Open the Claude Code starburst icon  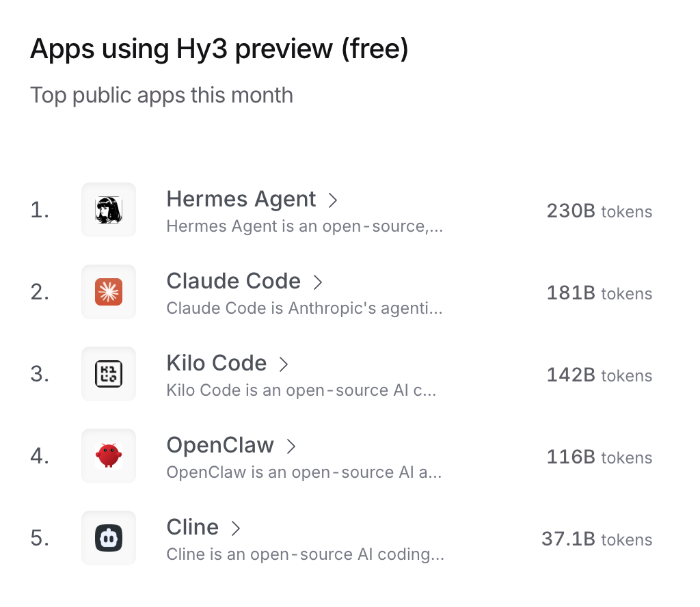pos(108,292)
